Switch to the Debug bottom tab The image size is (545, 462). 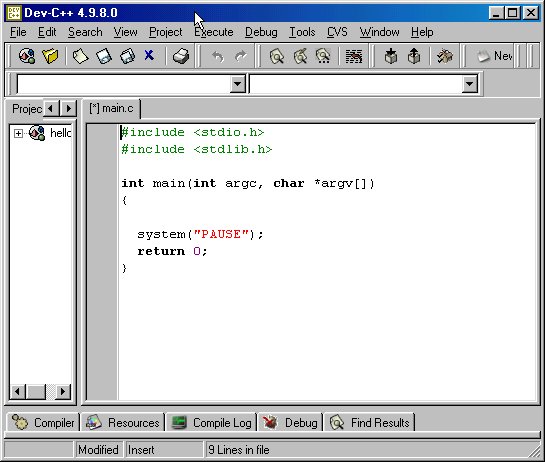(290, 423)
